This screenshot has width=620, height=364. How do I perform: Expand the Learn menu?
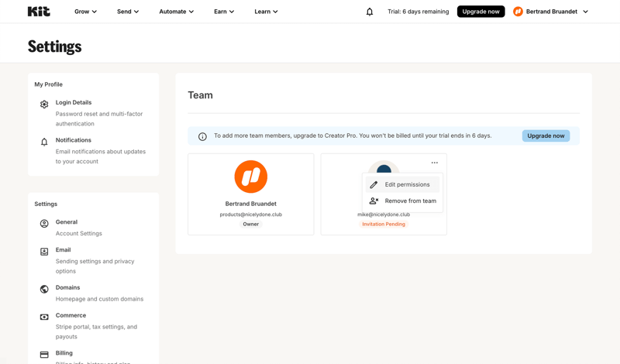[266, 12]
